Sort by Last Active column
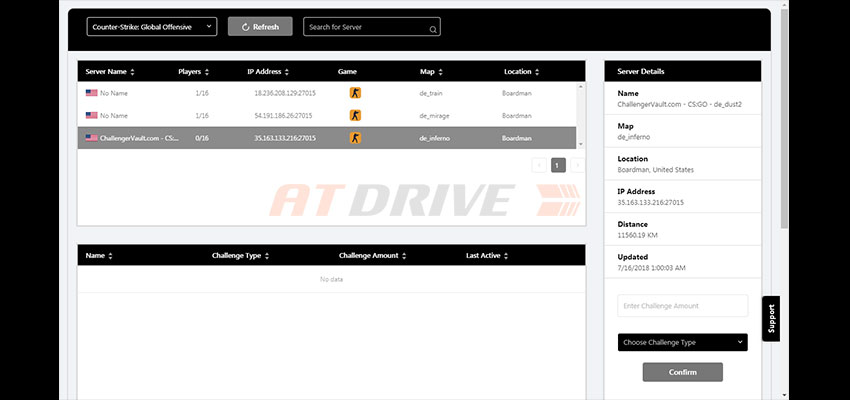Image resolution: width=850 pixels, height=400 pixels. tap(487, 255)
